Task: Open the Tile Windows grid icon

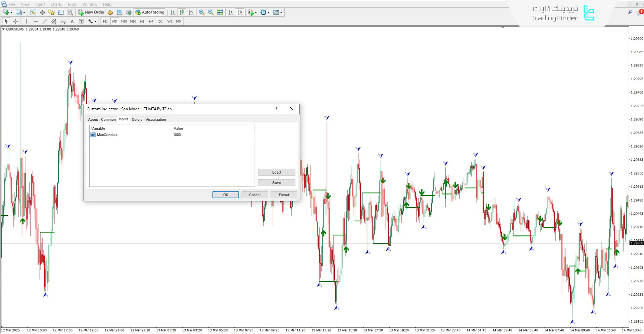Action: 220,12
